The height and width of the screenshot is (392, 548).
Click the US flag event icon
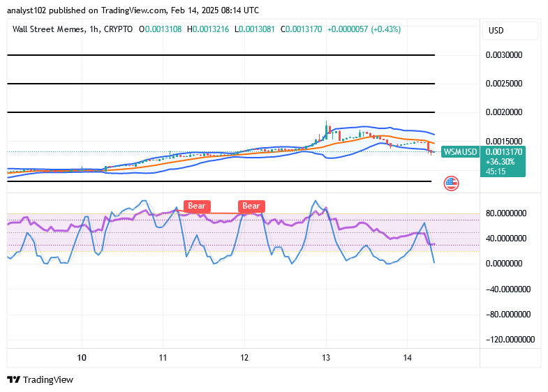[451, 183]
